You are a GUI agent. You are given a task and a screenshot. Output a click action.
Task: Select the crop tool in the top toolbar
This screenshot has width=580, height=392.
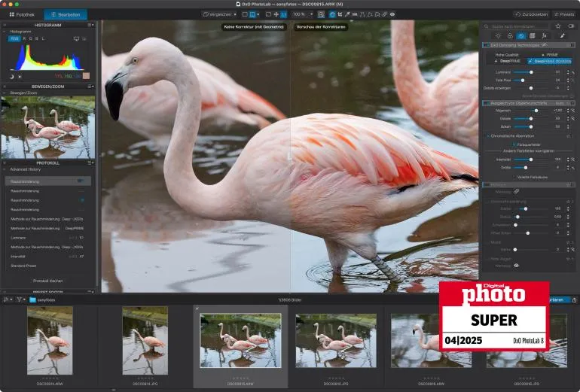point(340,14)
